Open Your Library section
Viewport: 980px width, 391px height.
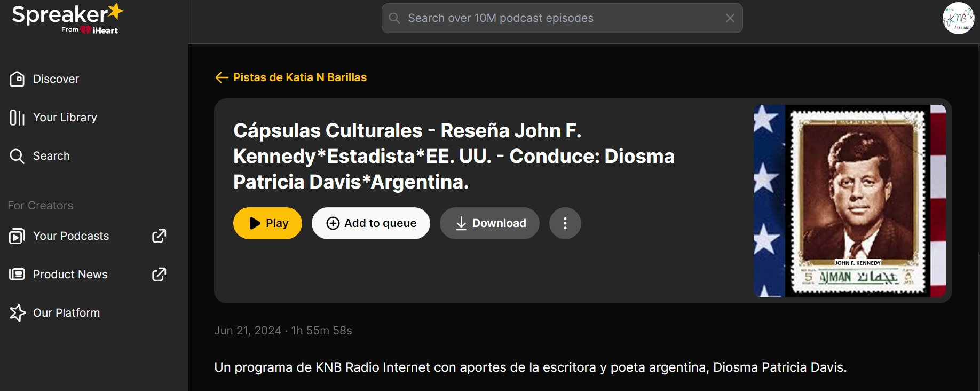pos(65,118)
